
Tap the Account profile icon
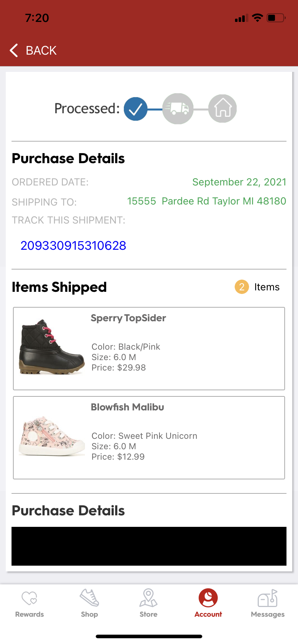click(x=208, y=598)
